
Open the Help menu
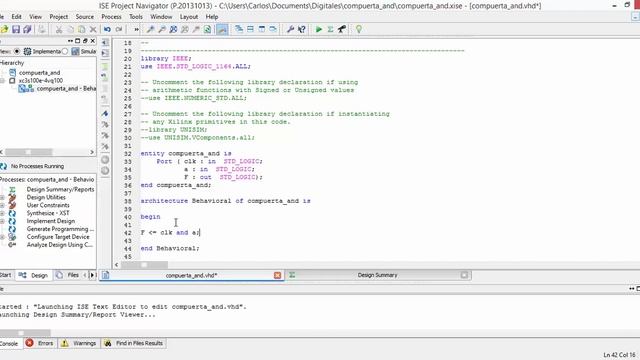point(212,17)
